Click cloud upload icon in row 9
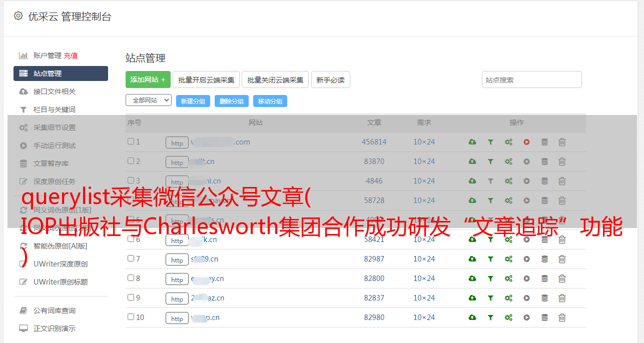The width and height of the screenshot is (644, 343). point(472,298)
